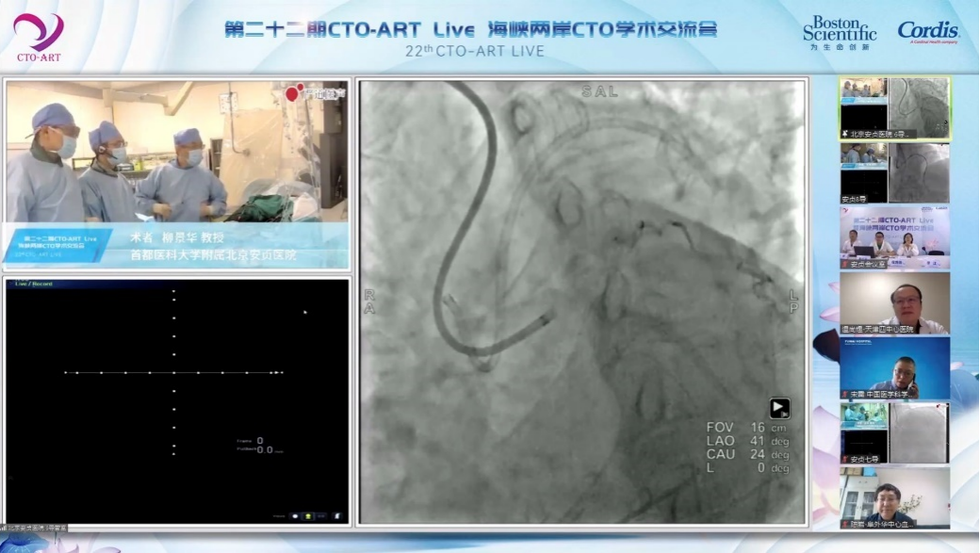Click the Frame counter value in Live/Record panel
Viewport: 980px width, 553px height.
(259, 440)
